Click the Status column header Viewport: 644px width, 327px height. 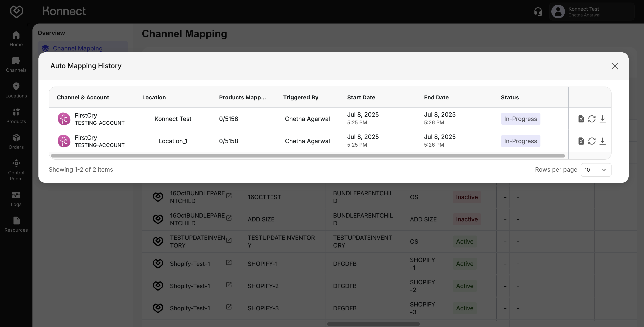point(510,98)
